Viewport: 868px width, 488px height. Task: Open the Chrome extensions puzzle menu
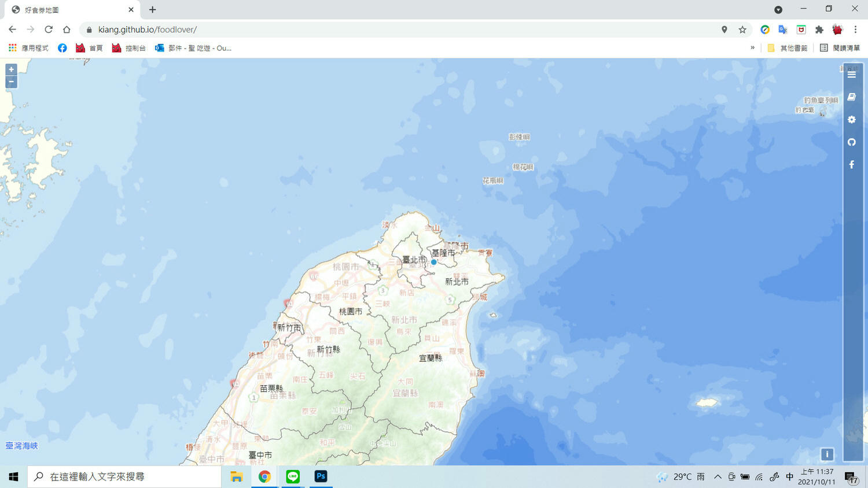tap(819, 29)
